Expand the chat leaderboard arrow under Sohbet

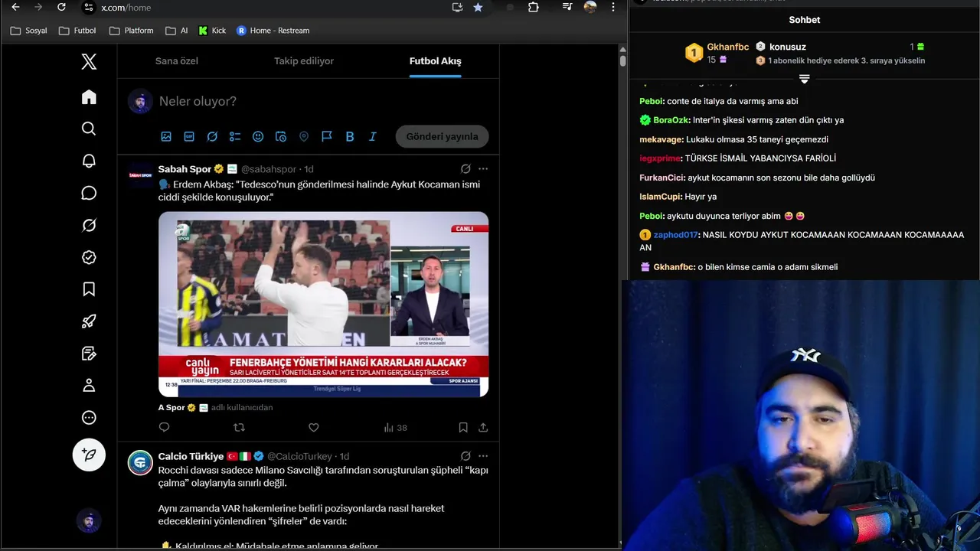tap(804, 79)
